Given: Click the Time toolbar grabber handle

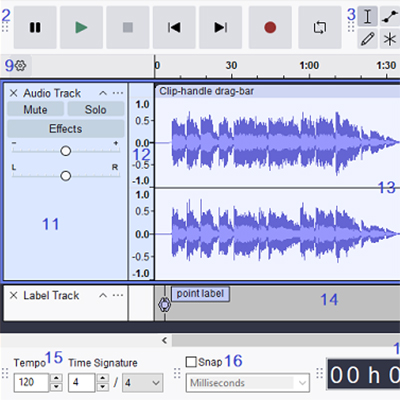Looking at the screenshot, I should coord(319,373).
